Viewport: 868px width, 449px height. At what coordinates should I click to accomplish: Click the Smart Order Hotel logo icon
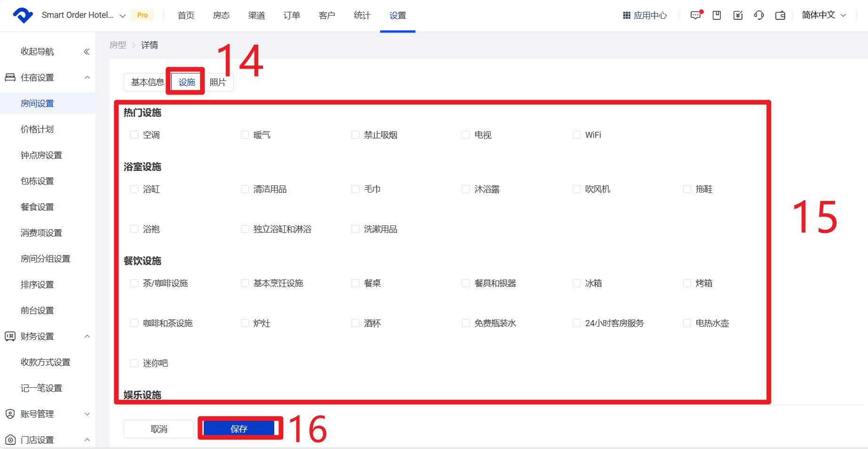[23, 16]
